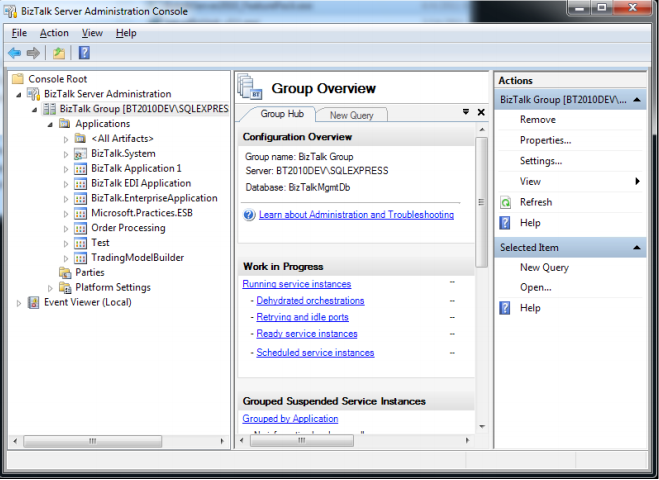Click the blue question icon beside Learn link

(249, 215)
